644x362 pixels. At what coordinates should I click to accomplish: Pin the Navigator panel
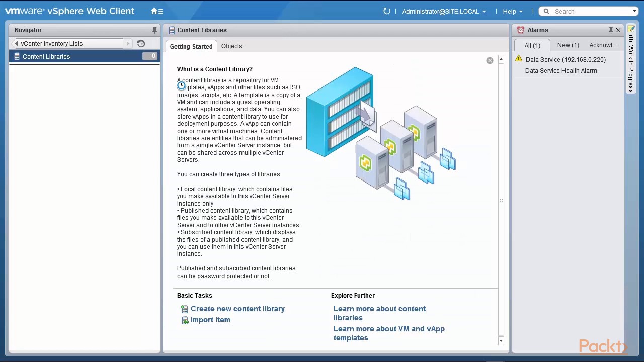(154, 30)
